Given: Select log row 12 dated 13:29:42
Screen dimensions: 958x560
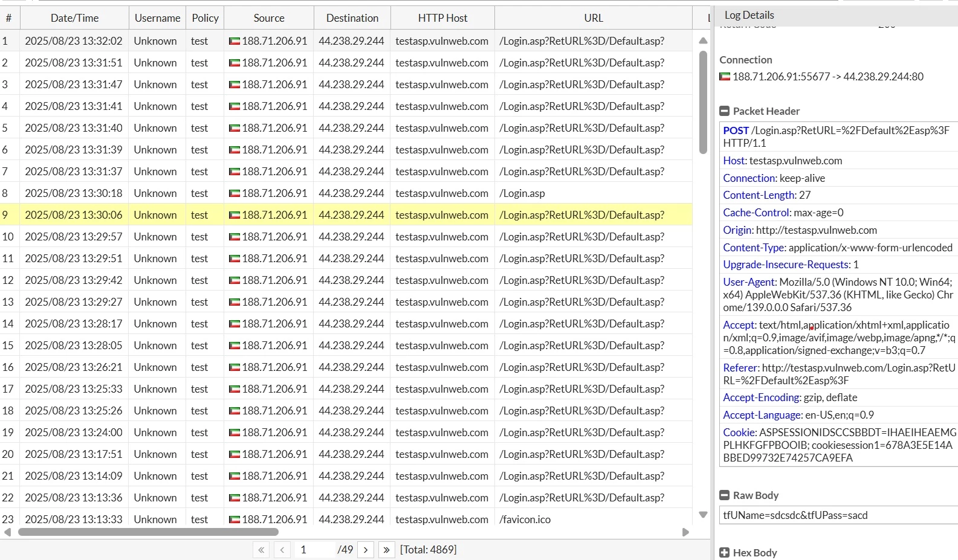Looking at the screenshot, I should 346,280.
